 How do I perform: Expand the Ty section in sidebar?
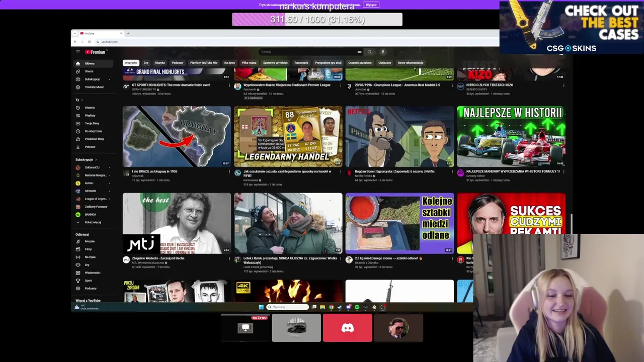tap(78, 100)
